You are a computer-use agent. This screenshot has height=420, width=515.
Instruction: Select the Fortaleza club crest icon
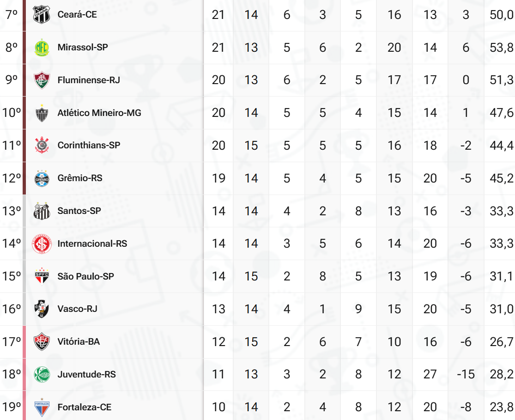[x=42, y=408]
